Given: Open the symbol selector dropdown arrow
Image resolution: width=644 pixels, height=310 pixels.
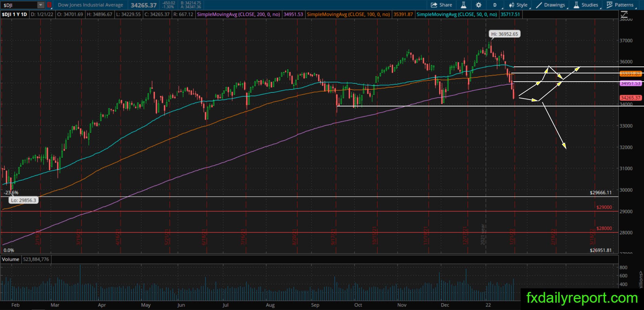Looking at the screenshot, I should click(41, 5).
